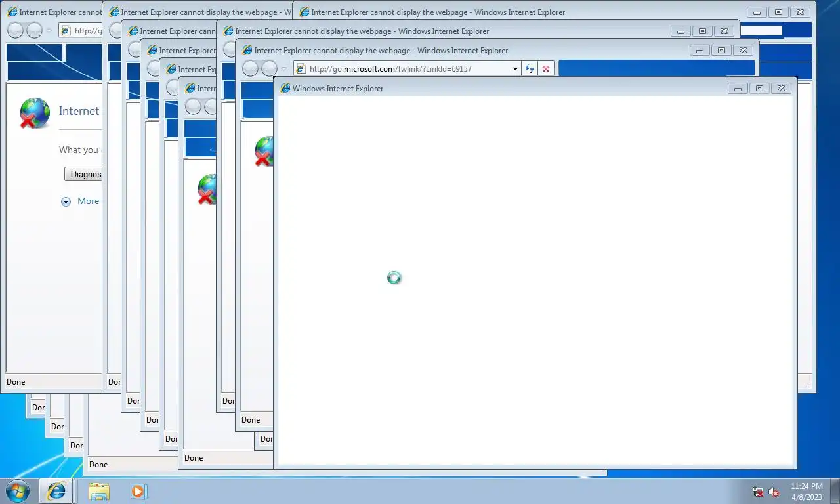Click Done status text in go.microsoft.com window
Viewport: 840px width, 504px height.
[x=251, y=420]
